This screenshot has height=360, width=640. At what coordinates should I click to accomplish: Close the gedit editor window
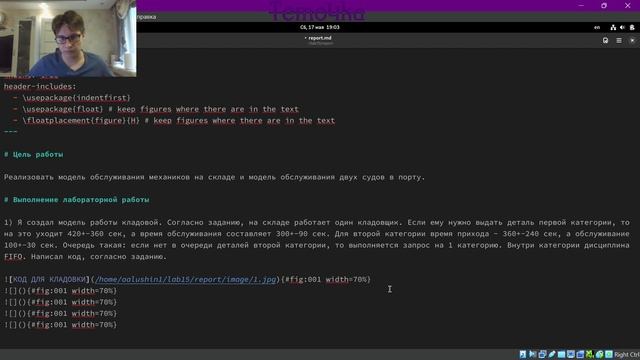click(x=632, y=40)
